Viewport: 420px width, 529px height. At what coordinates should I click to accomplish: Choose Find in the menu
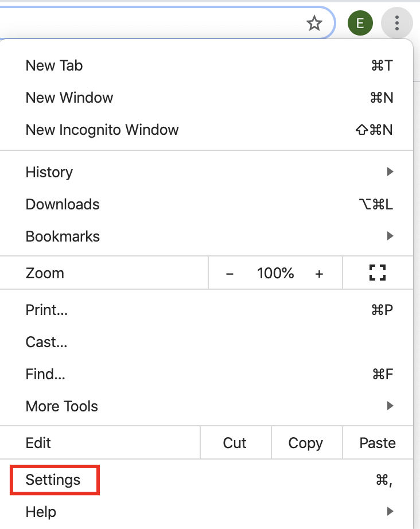45,374
